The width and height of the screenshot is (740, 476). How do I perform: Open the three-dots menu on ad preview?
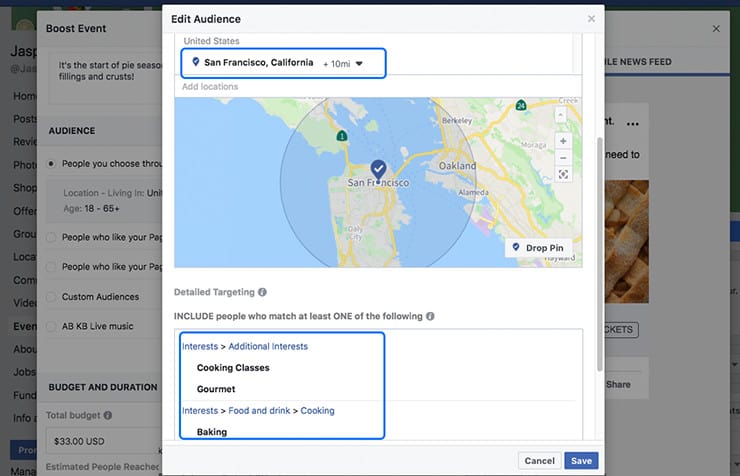632,124
